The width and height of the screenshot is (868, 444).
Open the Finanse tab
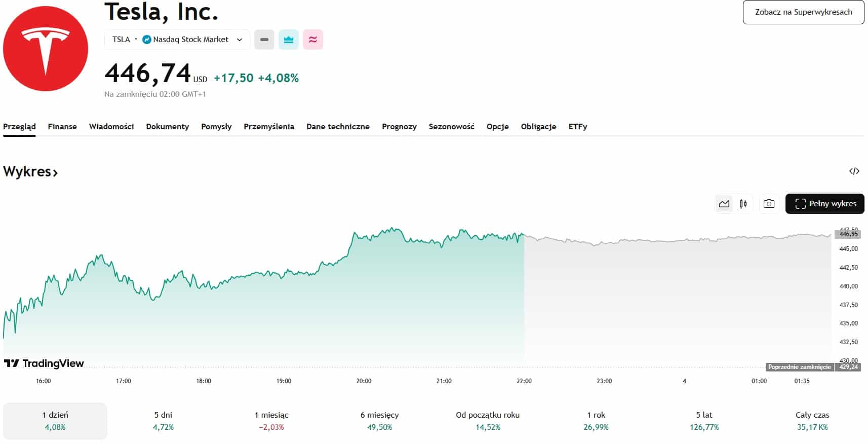(62, 127)
